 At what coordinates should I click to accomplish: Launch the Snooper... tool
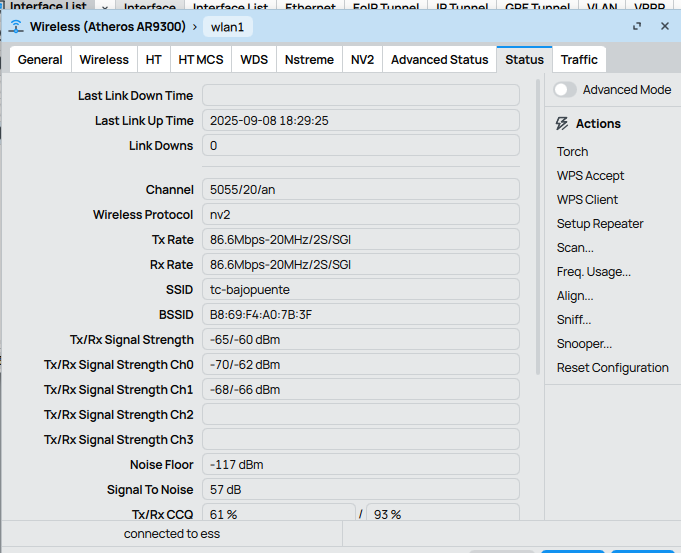pyautogui.click(x=584, y=344)
